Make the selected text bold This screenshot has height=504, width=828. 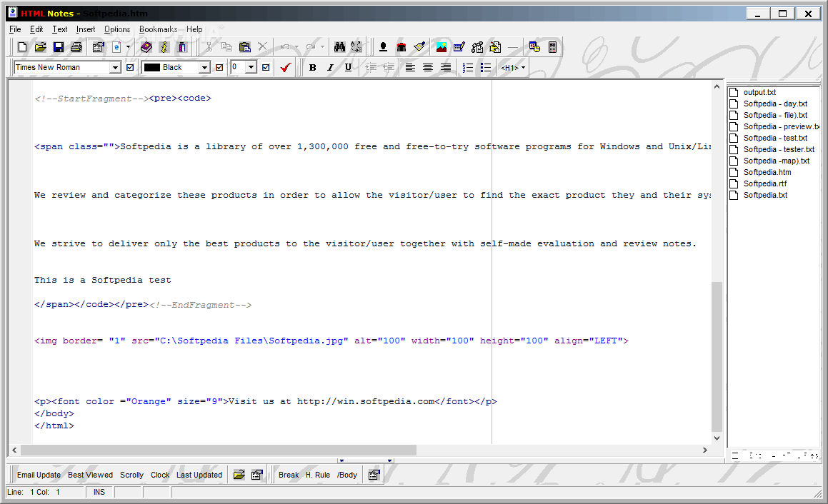(313, 68)
